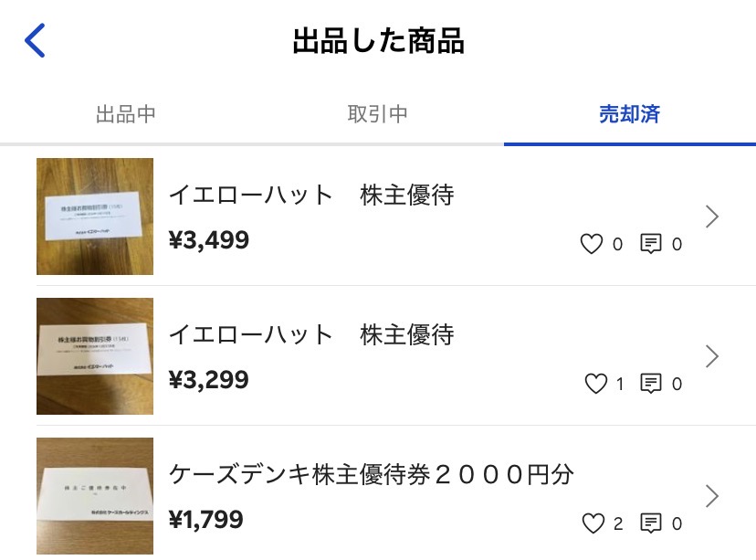This screenshot has width=756, height=560.
Task: Tap comment icon on ¥3,299 イエローハット item
Action: pyautogui.click(x=651, y=384)
